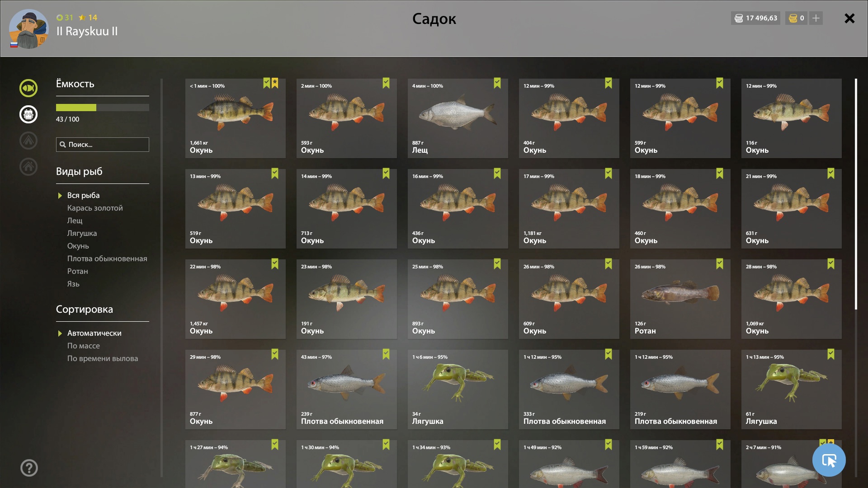
Task: Click the disabled tent icon in sidebar
Action: point(28,141)
